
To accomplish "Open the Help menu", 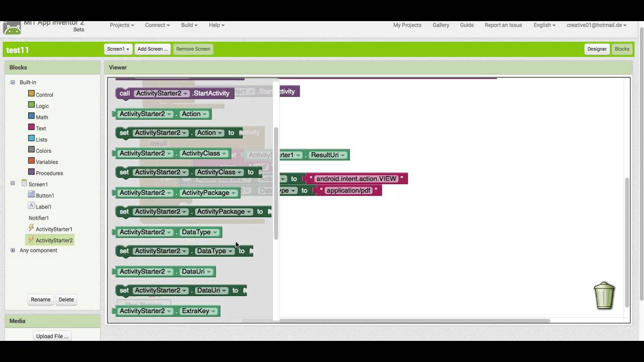I will [216, 25].
